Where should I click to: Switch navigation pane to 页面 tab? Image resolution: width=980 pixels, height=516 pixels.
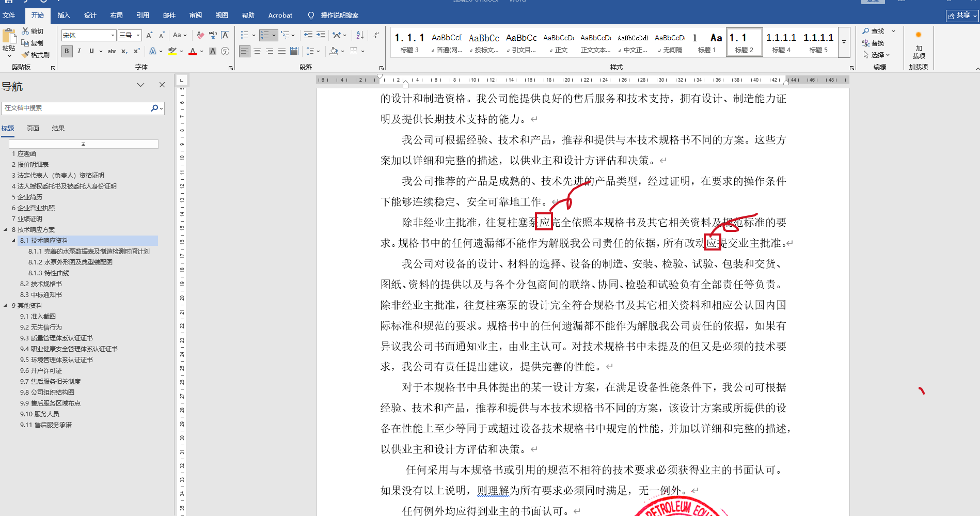click(x=33, y=128)
